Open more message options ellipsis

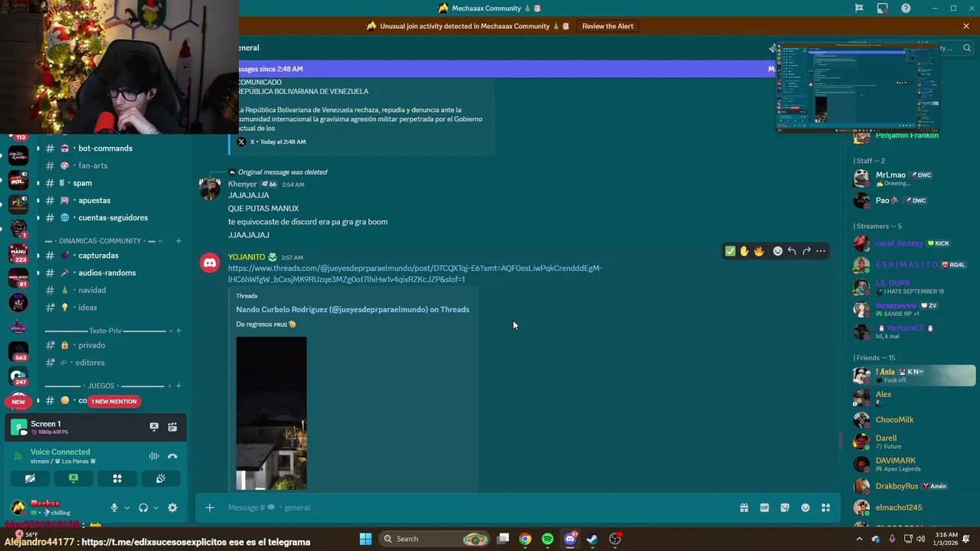821,251
